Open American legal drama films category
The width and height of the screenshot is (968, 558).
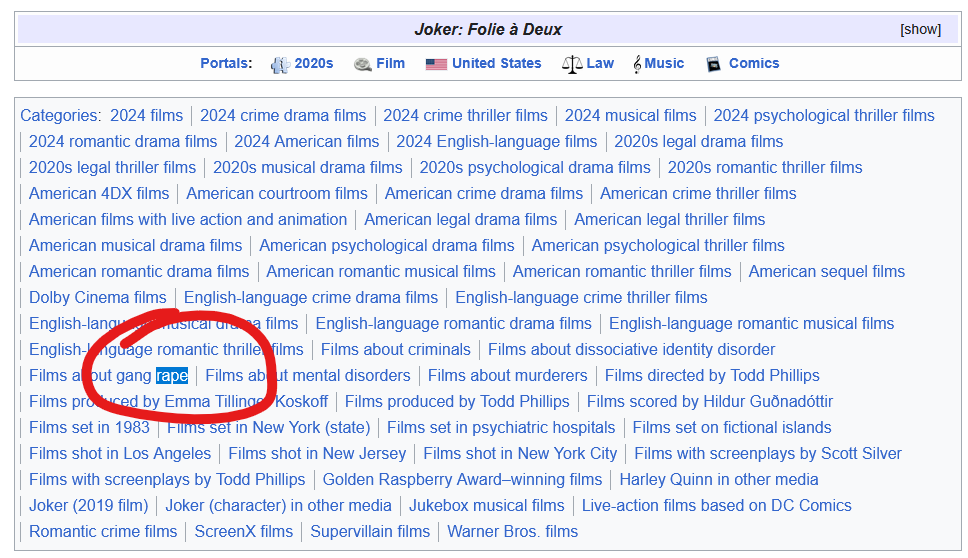(461, 219)
